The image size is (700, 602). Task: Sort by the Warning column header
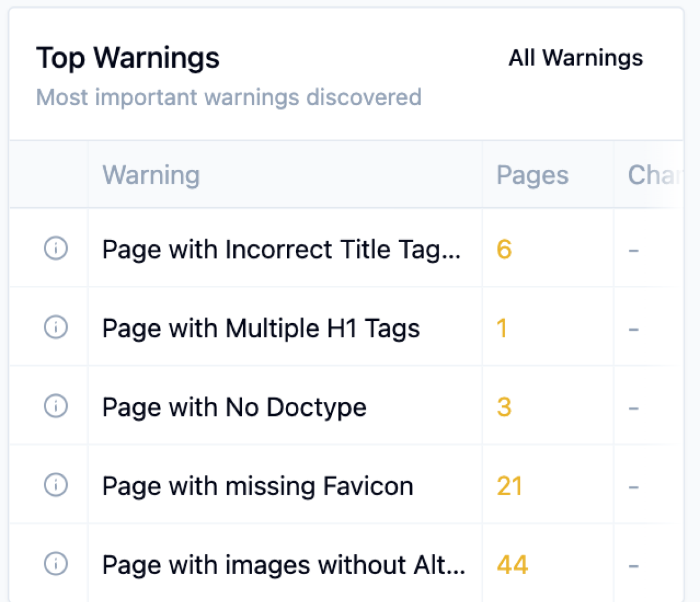pyautogui.click(x=151, y=175)
